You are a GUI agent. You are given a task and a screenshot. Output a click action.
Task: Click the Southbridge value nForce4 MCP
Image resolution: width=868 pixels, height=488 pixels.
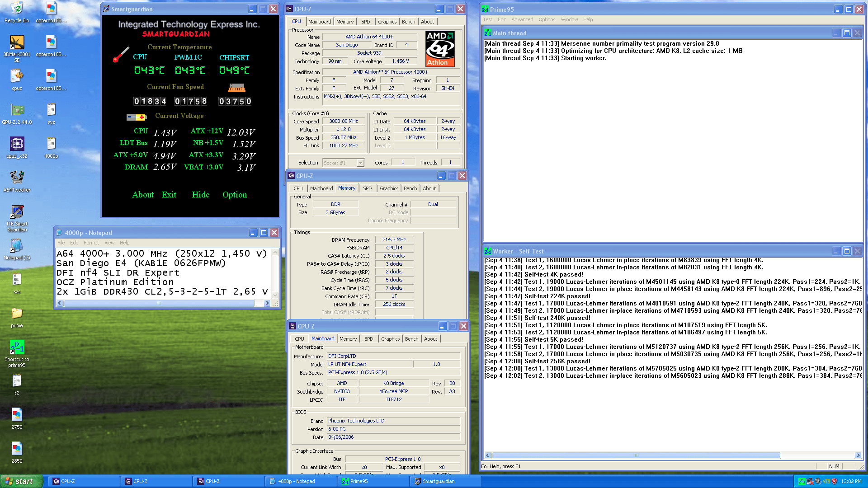[393, 392]
